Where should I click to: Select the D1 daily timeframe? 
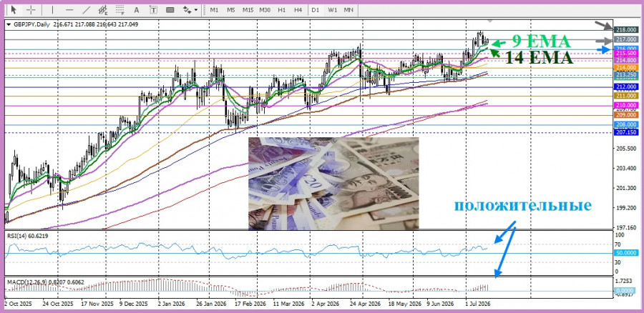[315, 9]
